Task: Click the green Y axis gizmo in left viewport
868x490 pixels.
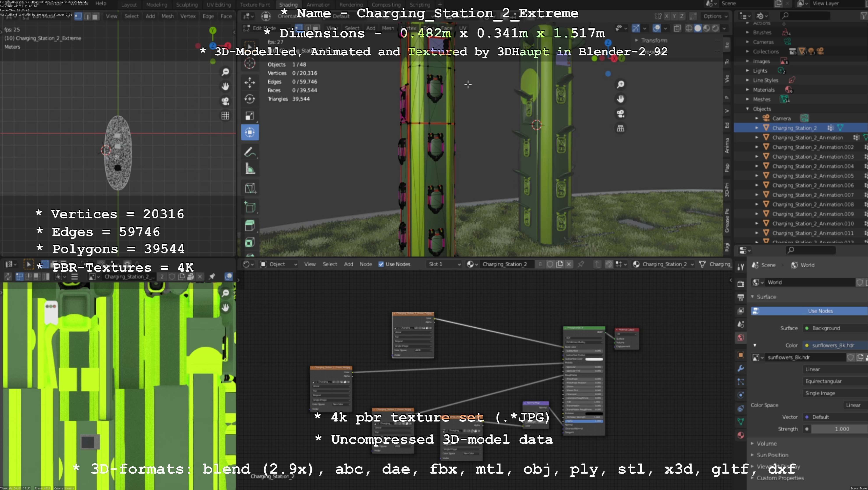Action: pos(213,31)
